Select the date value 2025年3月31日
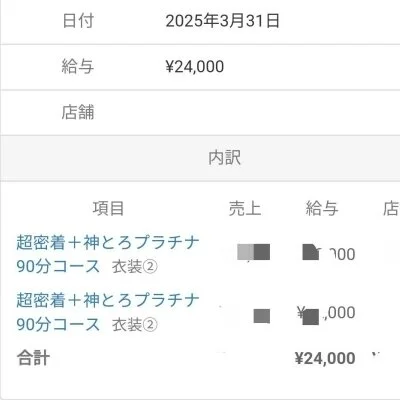Screen dimensions: 400x400 click(223, 21)
